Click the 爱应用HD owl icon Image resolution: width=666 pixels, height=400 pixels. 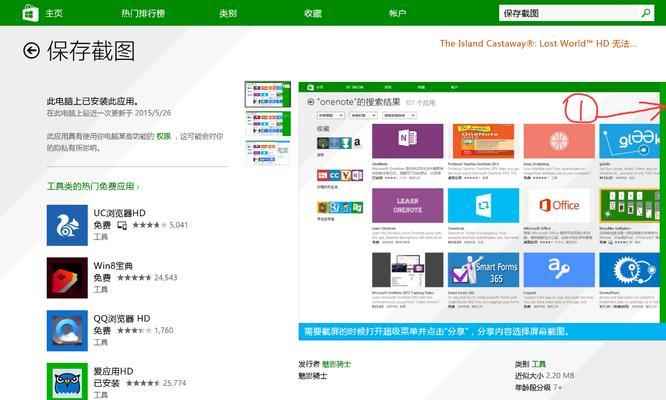pyautogui.click(x=67, y=381)
